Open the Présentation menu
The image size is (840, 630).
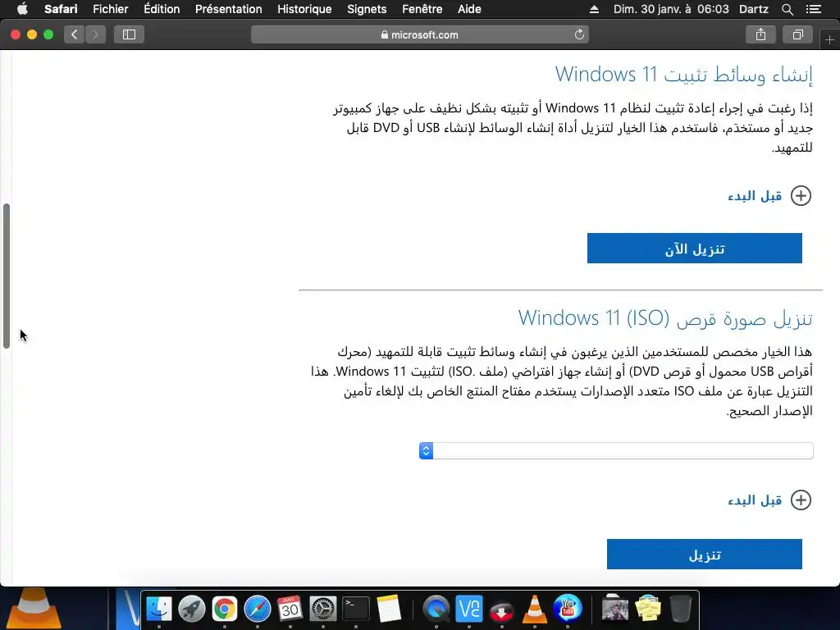228,9
